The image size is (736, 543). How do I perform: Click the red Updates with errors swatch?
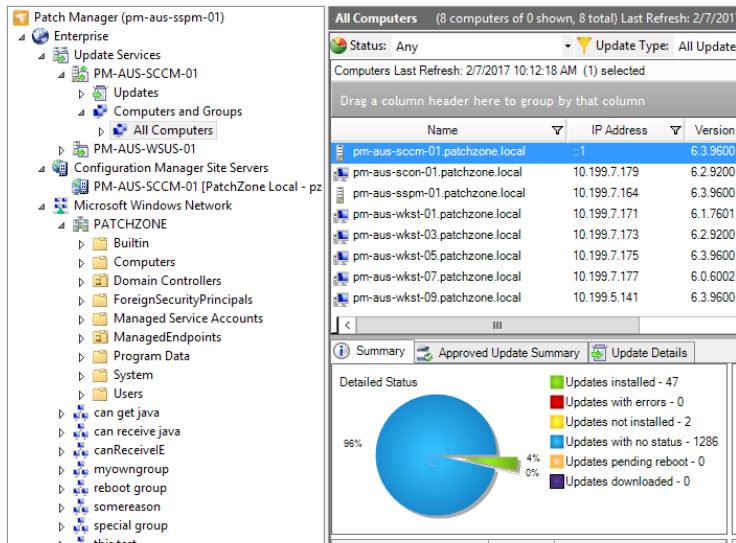click(x=556, y=402)
